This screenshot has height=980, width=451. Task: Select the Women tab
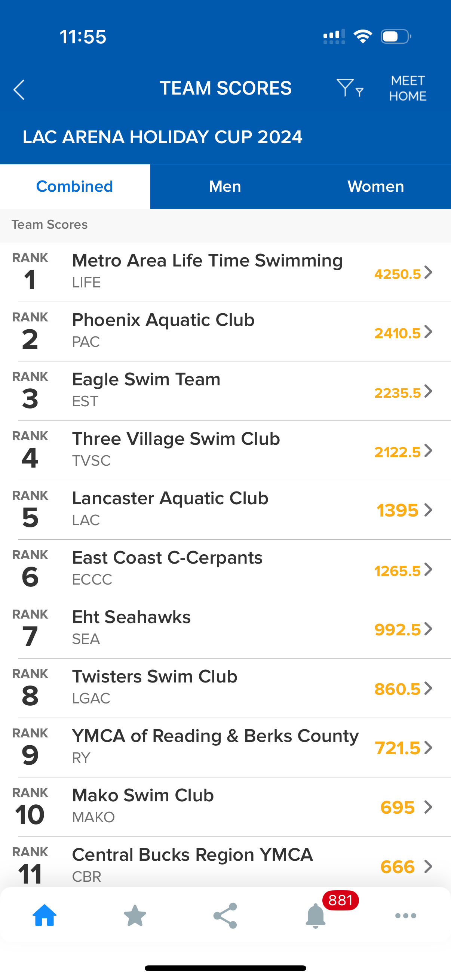(x=375, y=187)
